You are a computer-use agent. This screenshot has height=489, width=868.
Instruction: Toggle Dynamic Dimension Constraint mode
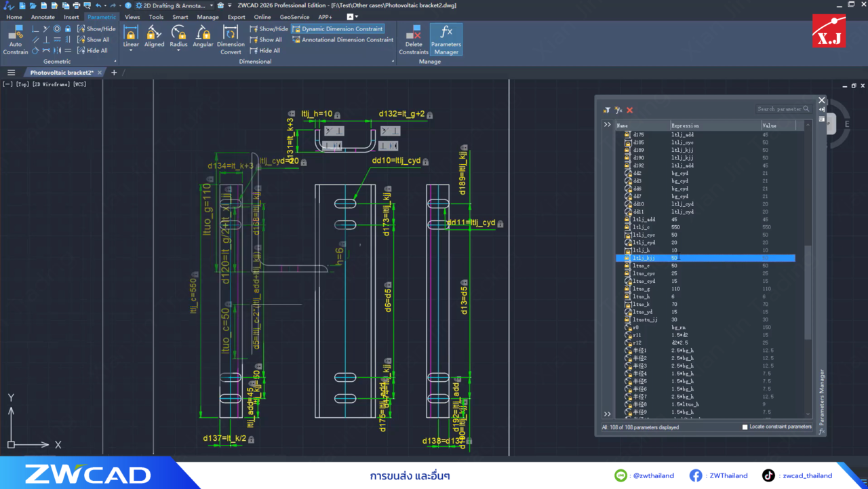coord(338,29)
